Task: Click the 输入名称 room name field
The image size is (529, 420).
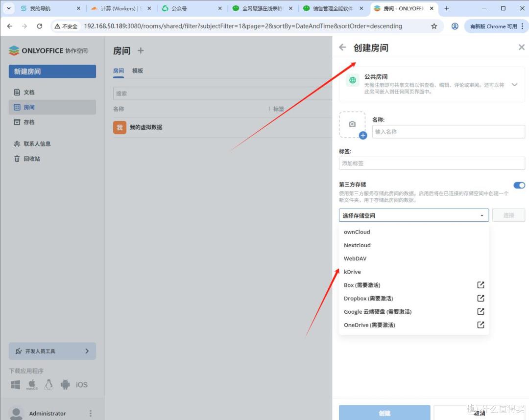Action: (x=448, y=132)
